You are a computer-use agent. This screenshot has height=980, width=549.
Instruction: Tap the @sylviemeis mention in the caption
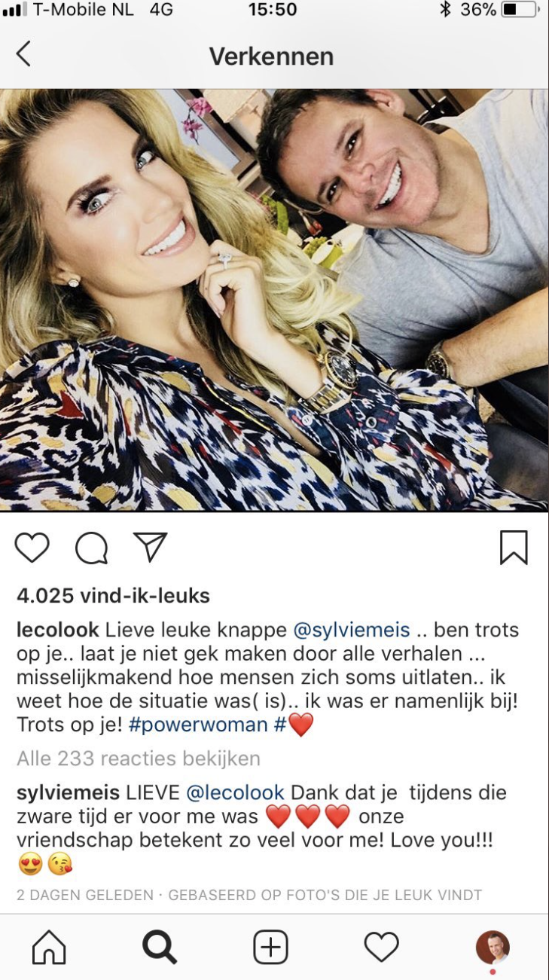tap(352, 630)
